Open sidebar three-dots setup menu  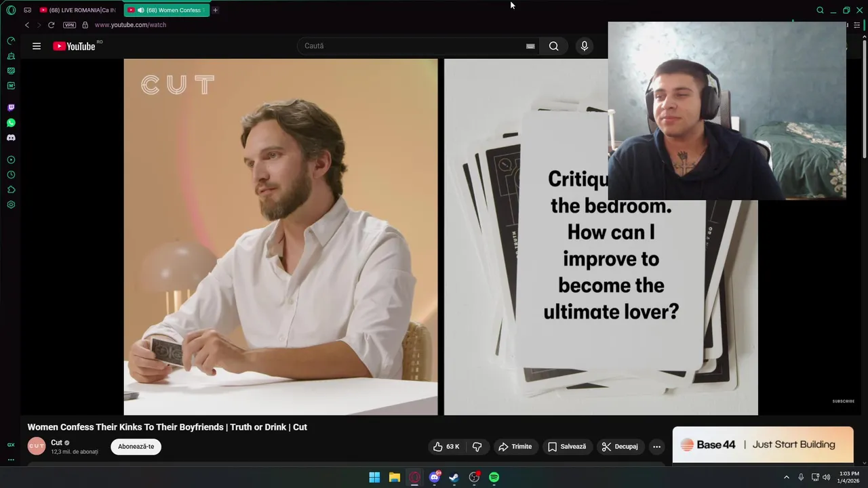pyautogui.click(x=11, y=460)
